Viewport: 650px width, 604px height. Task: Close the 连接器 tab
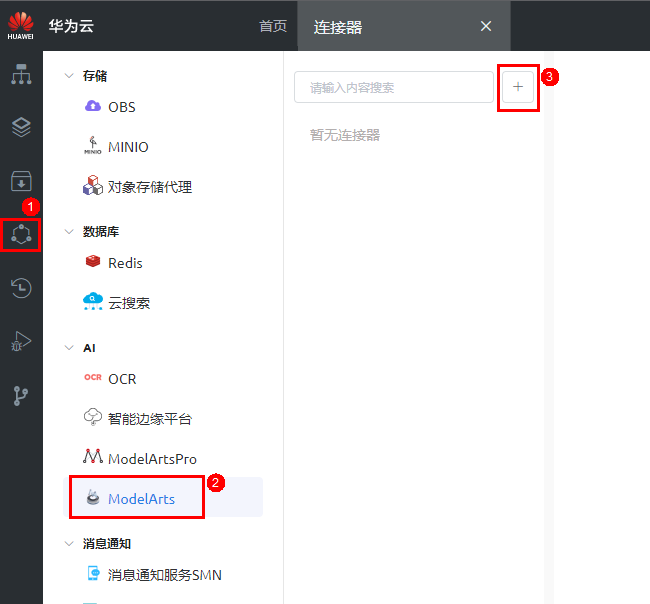(486, 26)
